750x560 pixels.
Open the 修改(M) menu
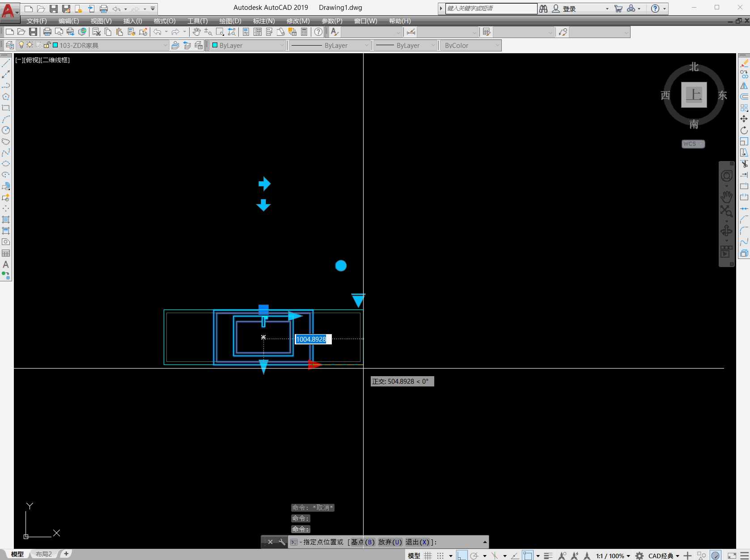pos(298,21)
